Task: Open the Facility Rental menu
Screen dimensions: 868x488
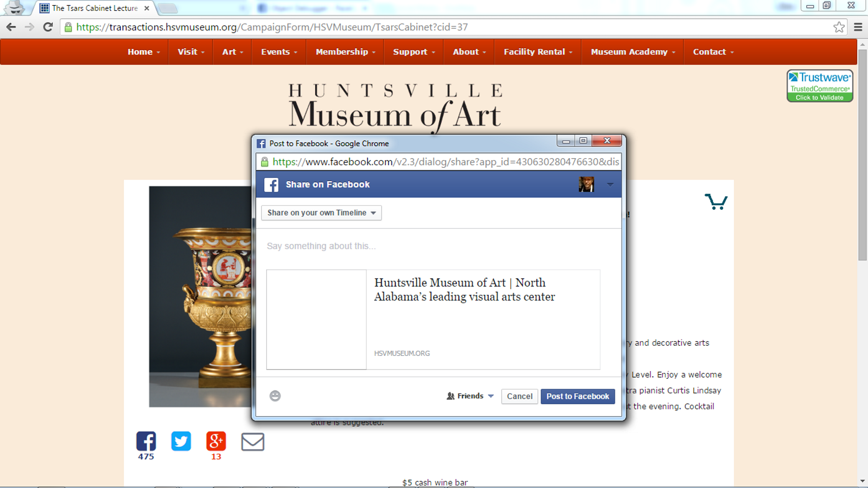Action: click(x=538, y=52)
